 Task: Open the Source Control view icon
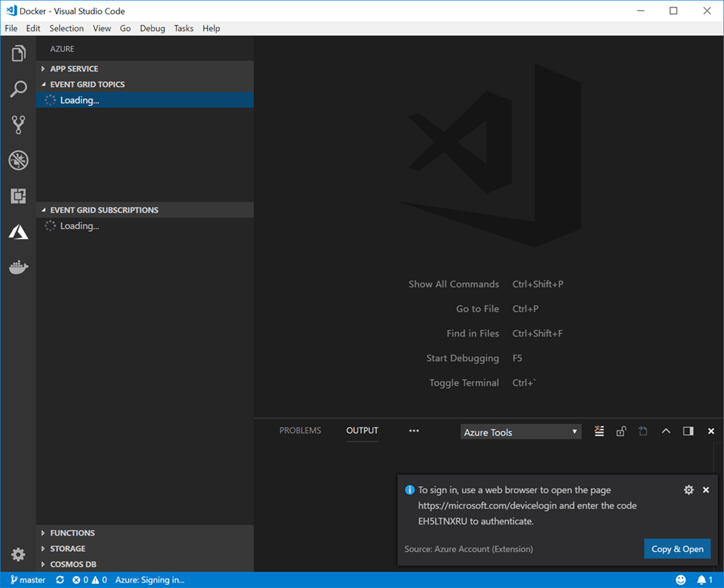[18, 125]
